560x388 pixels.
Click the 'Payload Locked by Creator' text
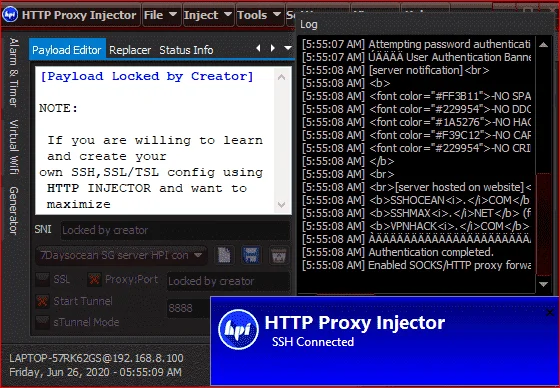coord(147,76)
